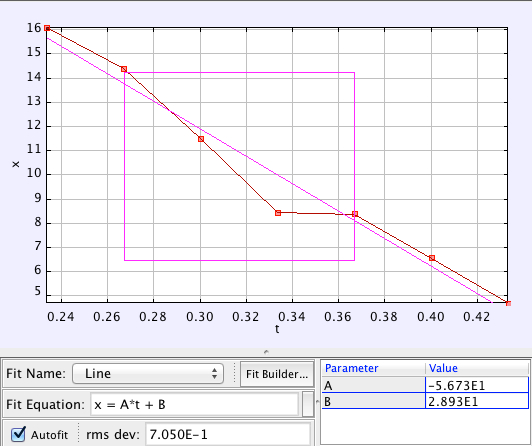532x446 pixels.
Task: Click the last data point at bottom-right
Action: coord(508,304)
